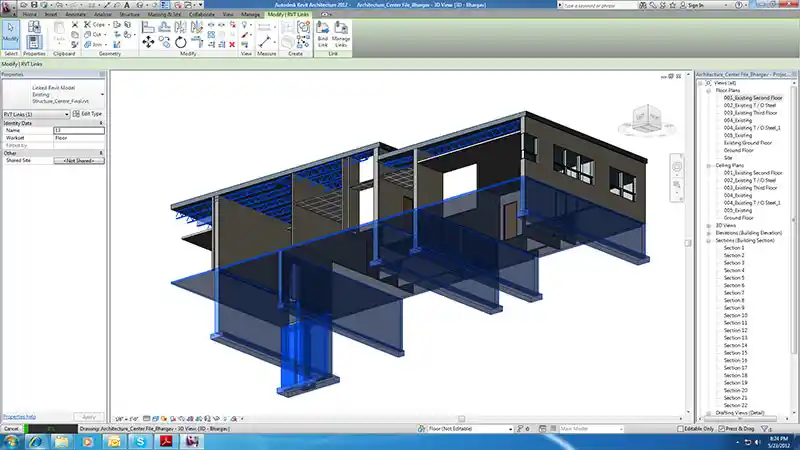Select the Mirror Pick Axis icon
Screen dimensions: 800x450
pyautogui.click(x=181, y=27)
